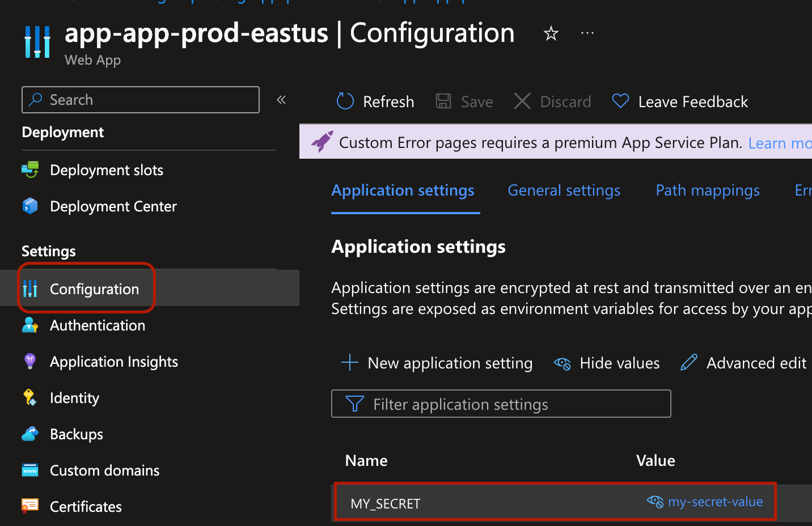The height and width of the screenshot is (526, 812).
Task: Open Identity settings
Action: point(74,398)
